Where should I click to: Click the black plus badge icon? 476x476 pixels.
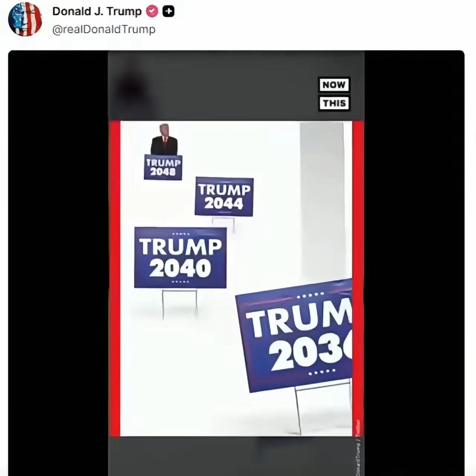tap(168, 12)
